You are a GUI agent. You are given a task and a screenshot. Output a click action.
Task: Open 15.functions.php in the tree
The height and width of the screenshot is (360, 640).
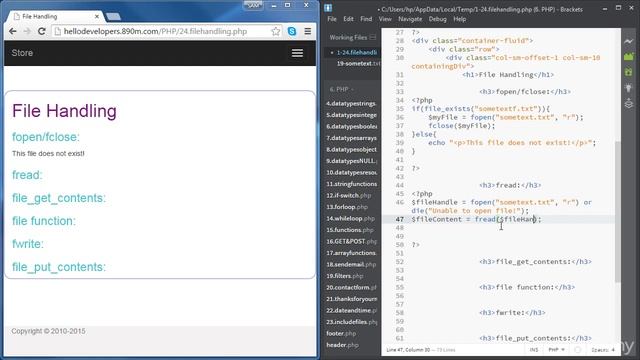(x=349, y=230)
